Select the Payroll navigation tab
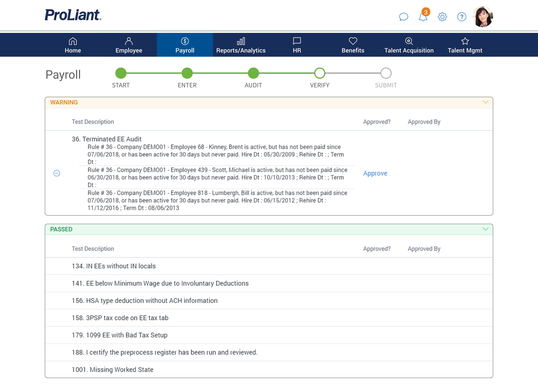 click(185, 45)
